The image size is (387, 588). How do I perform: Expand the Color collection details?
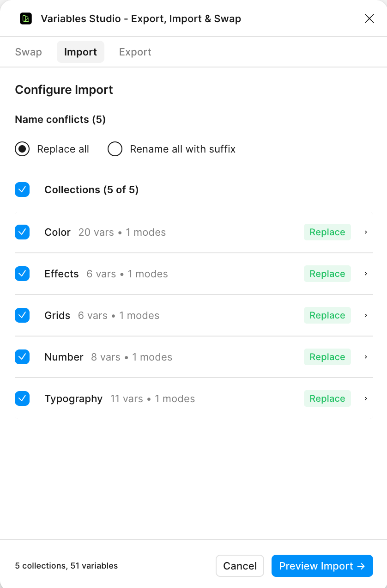[365, 232]
